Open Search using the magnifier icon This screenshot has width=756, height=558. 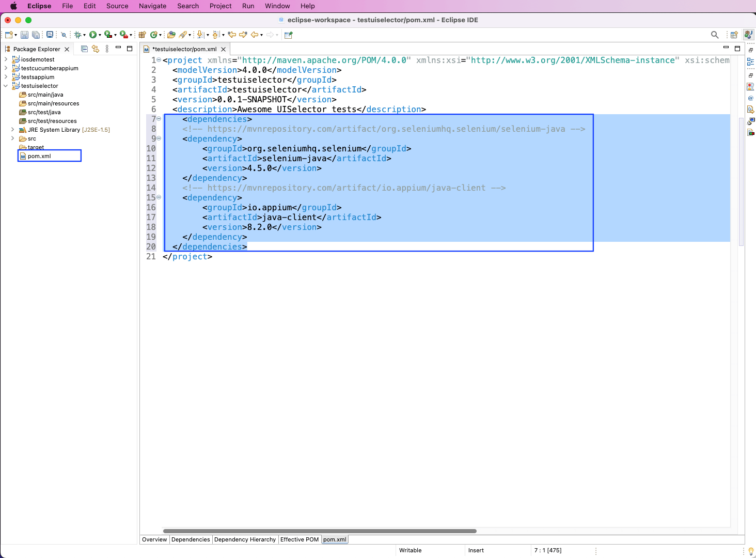tap(715, 35)
